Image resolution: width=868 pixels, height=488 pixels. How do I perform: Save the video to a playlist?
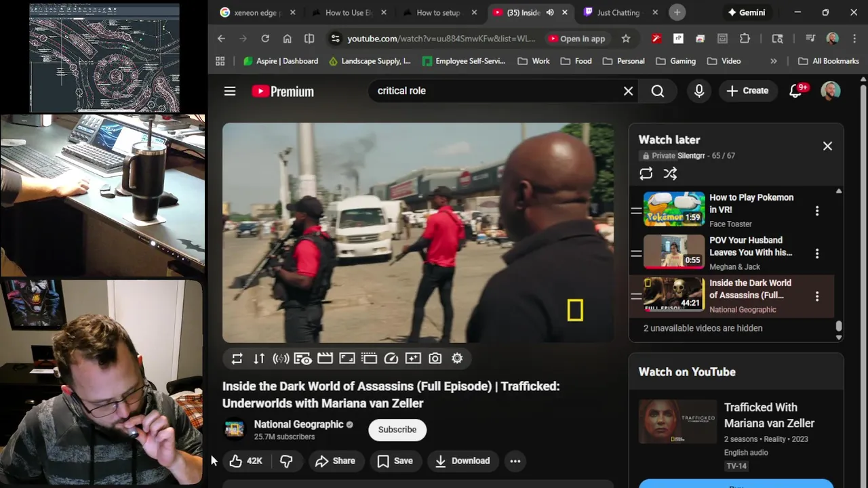395,461
